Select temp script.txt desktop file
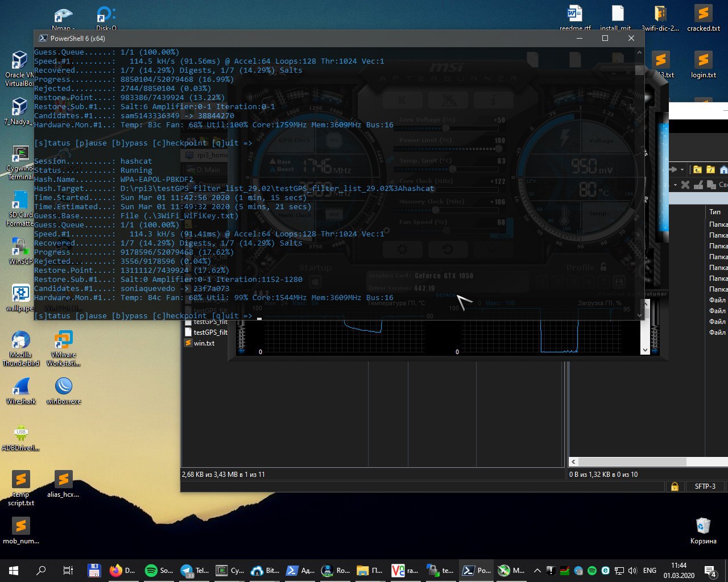 tap(21, 488)
